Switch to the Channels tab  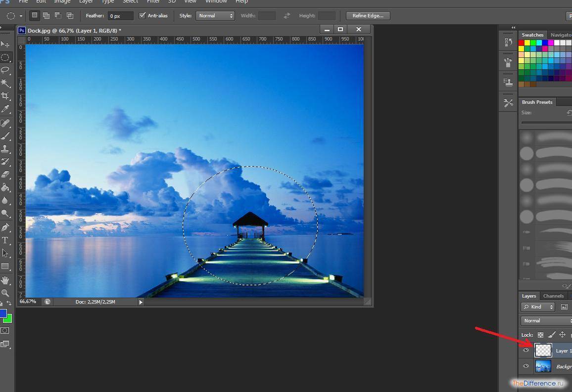tap(553, 296)
